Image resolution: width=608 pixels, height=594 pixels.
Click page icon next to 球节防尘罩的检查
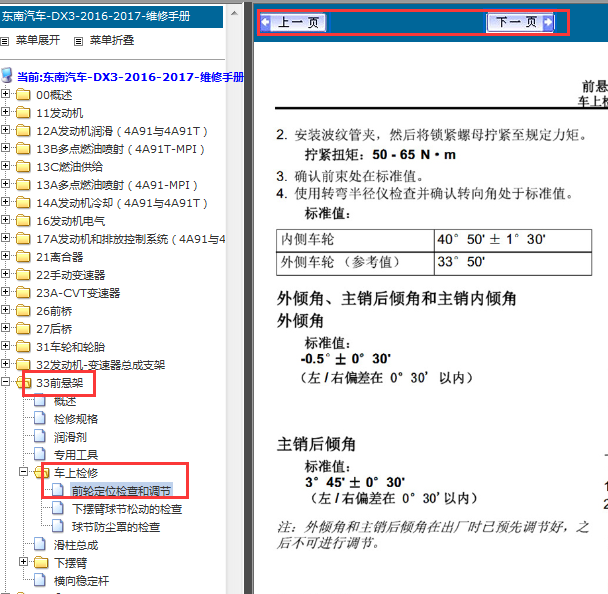point(58,526)
